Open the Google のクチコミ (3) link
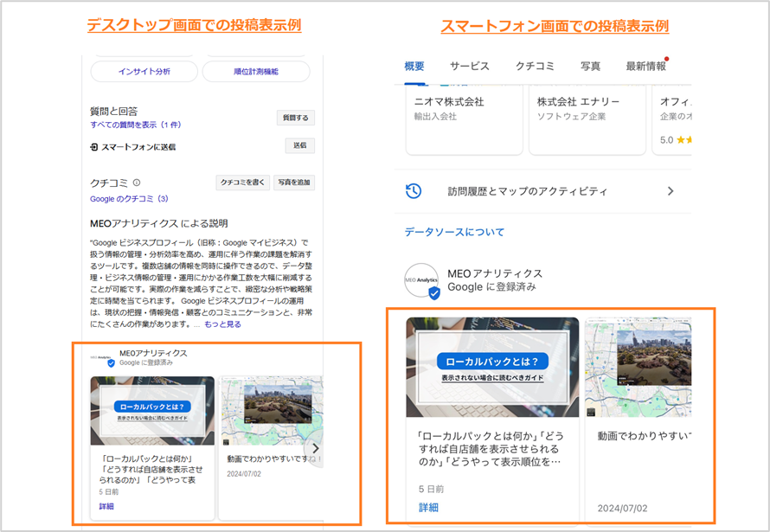The width and height of the screenshot is (770, 532). point(129,199)
